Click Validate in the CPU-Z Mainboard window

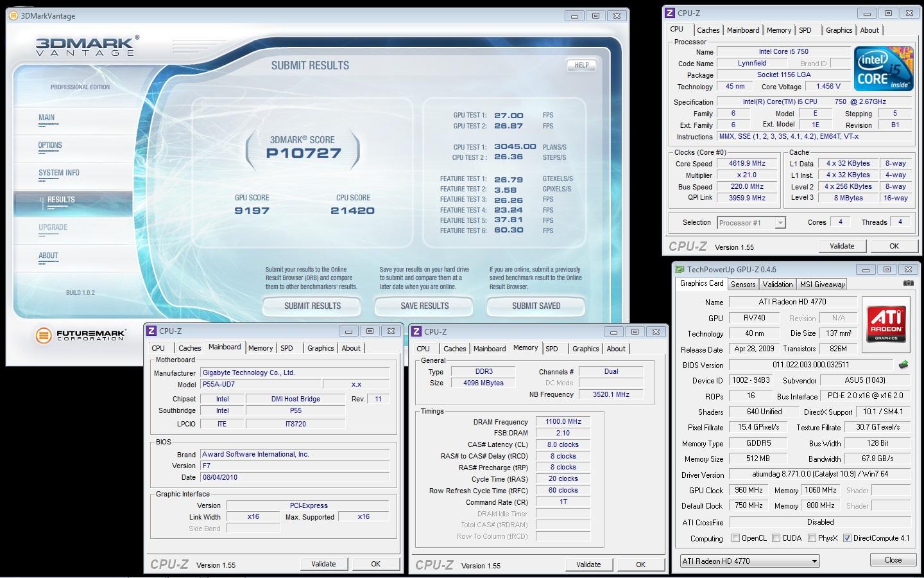[x=323, y=564]
